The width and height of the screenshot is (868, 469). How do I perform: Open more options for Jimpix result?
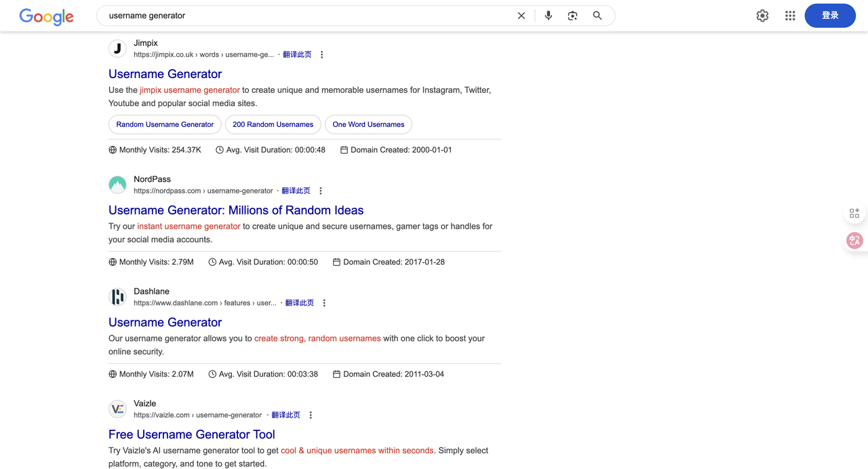[x=321, y=55]
